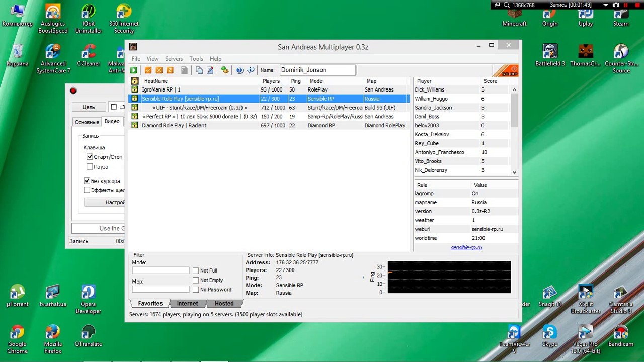Open the CCleaner desktop shortcut

pos(89,55)
